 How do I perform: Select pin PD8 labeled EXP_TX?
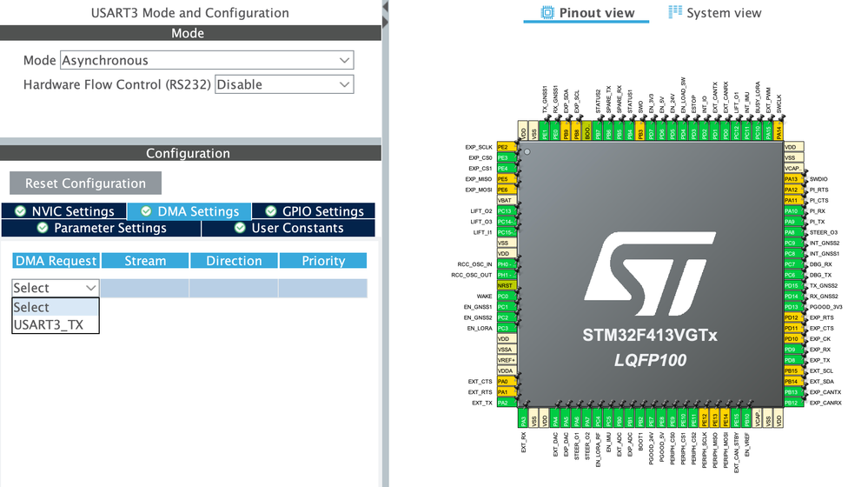click(x=793, y=360)
